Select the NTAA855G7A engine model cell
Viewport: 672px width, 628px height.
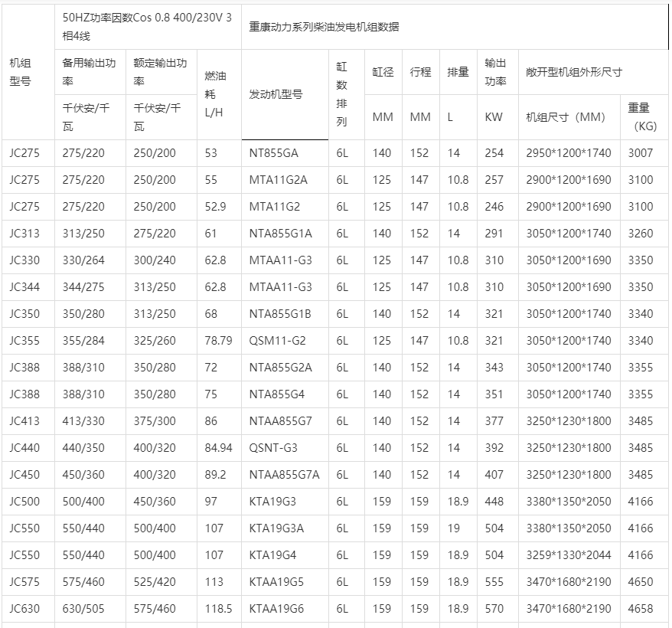(x=285, y=475)
